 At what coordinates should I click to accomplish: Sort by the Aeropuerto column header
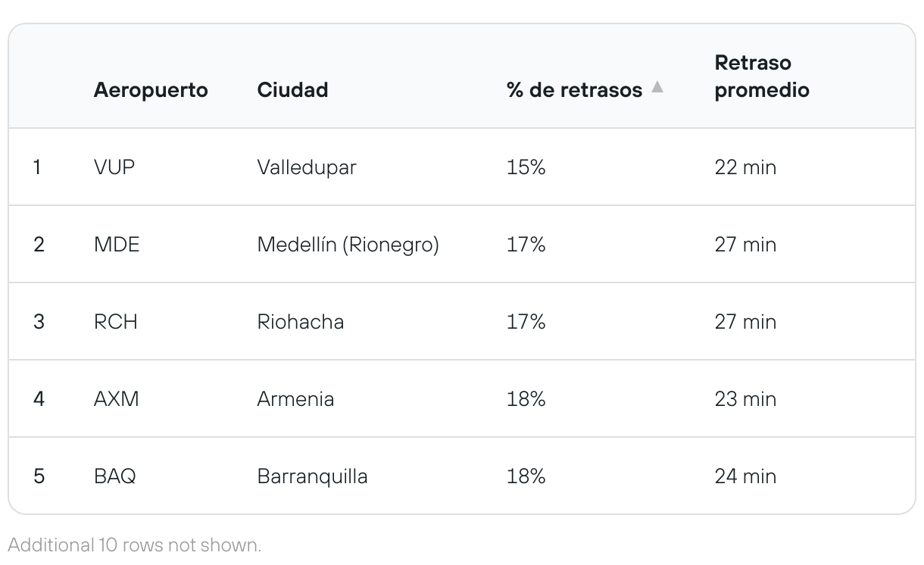pos(150,90)
